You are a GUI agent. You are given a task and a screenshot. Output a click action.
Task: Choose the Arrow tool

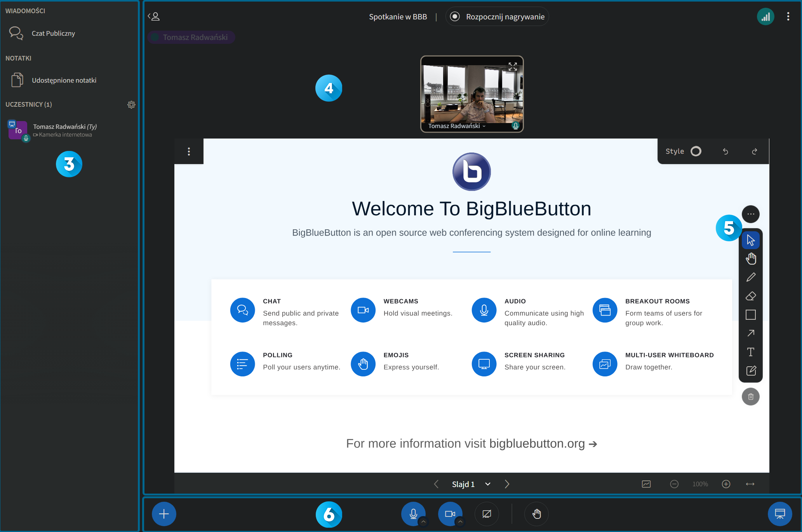coord(750,333)
